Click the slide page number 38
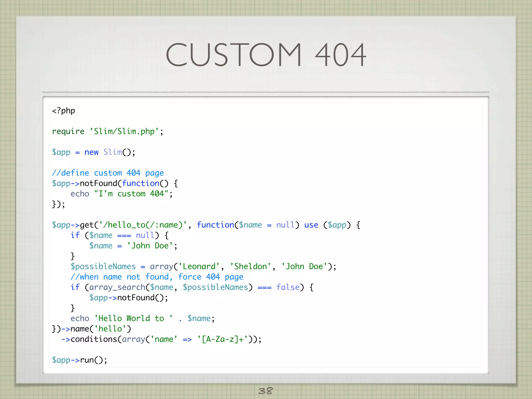 click(265, 391)
